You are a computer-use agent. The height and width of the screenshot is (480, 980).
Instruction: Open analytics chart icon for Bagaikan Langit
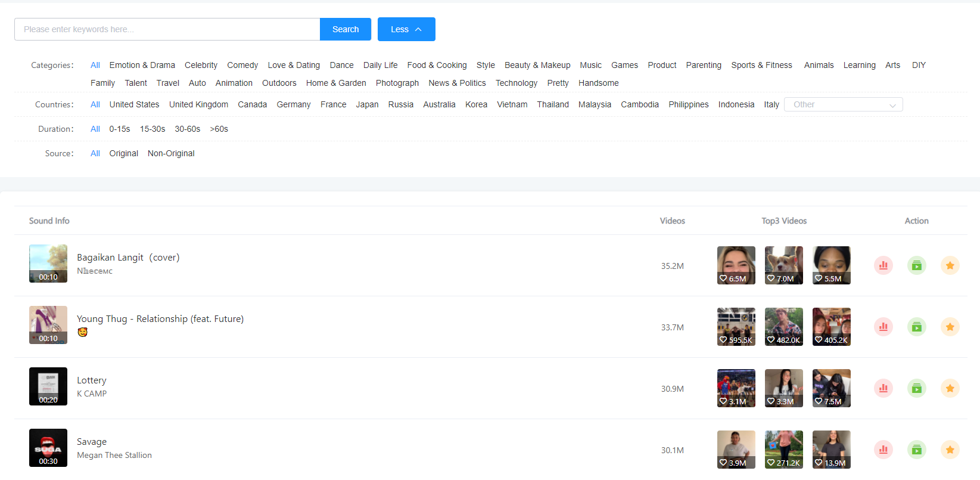[x=883, y=265]
